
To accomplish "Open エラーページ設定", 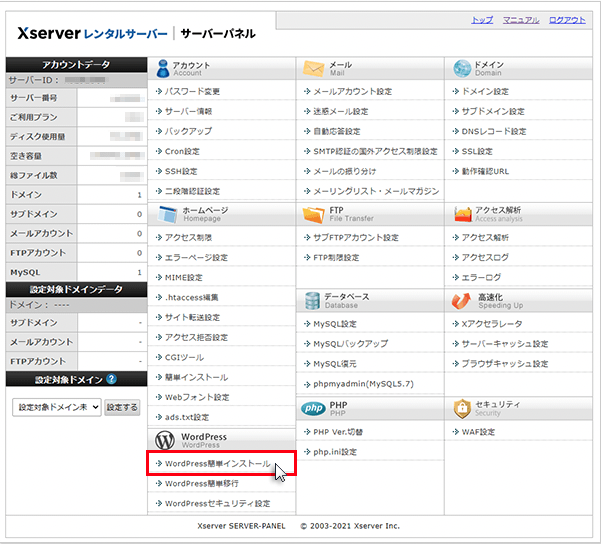I will click(x=196, y=257).
